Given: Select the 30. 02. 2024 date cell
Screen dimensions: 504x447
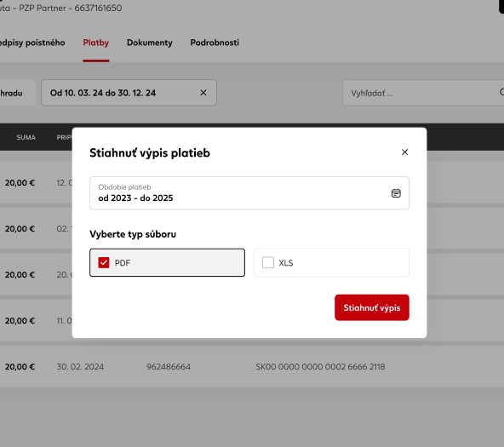Looking at the screenshot, I should [80, 367].
